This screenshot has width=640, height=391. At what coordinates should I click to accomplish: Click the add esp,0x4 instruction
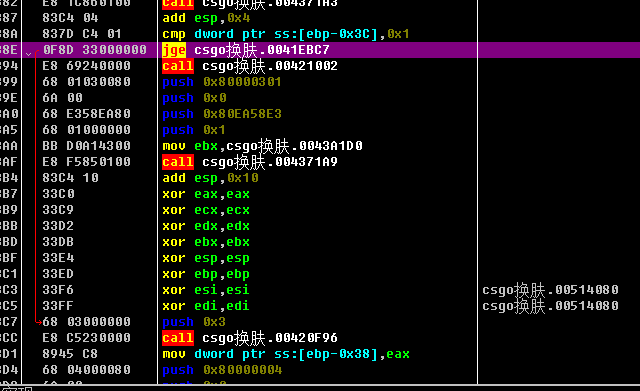tap(206, 18)
